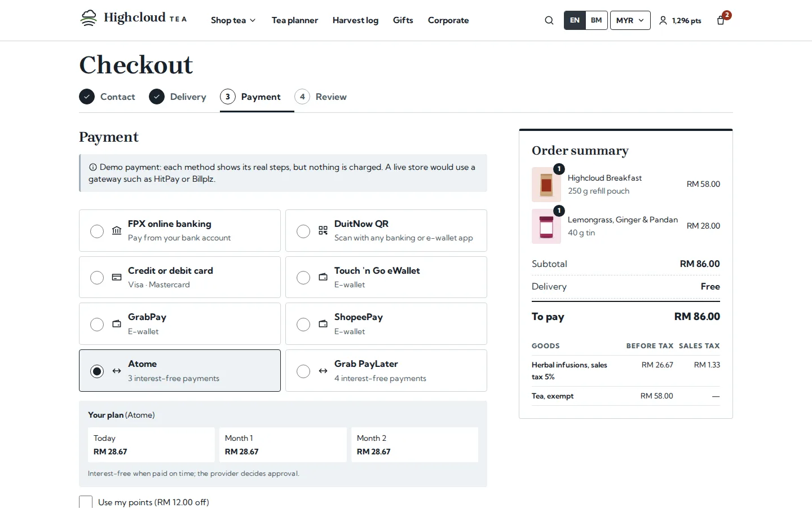Screen dimensions: 812x508
Task: Click the completed Contact step checkmark
Action: click(x=87, y=97)
